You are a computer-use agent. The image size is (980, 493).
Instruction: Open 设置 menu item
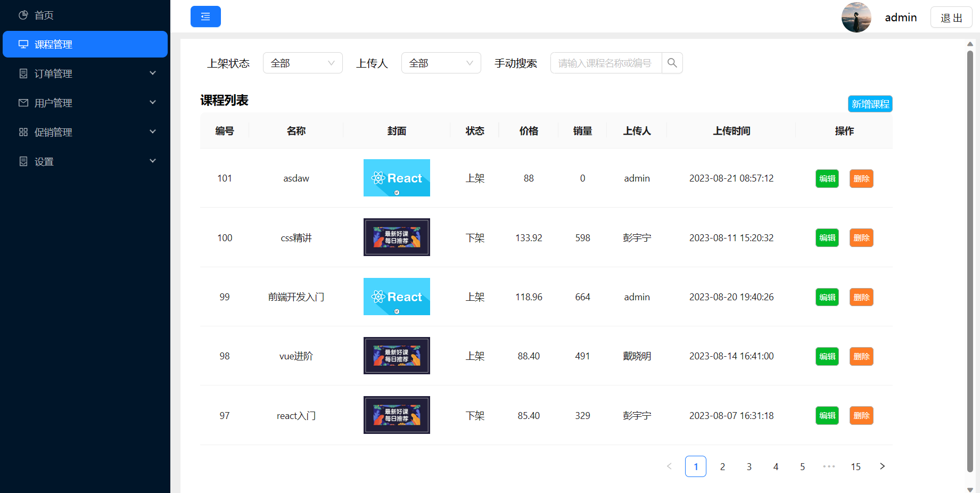85,161
